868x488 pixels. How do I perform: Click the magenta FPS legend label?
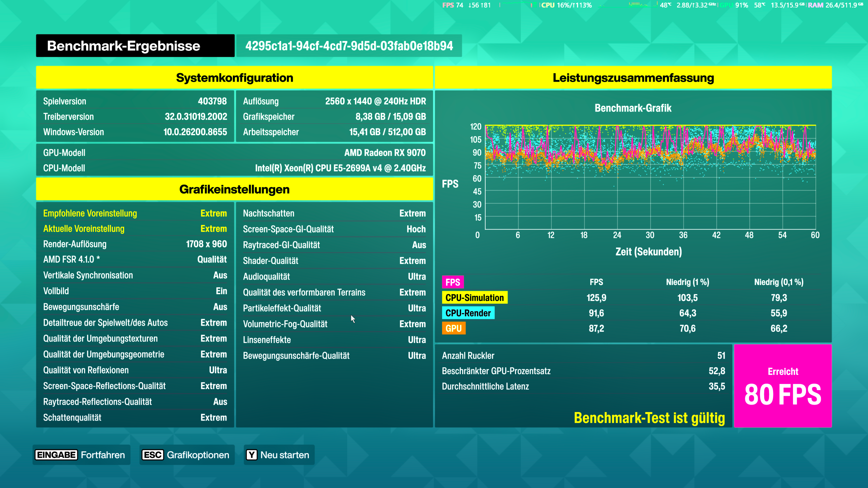coord(453,282)
